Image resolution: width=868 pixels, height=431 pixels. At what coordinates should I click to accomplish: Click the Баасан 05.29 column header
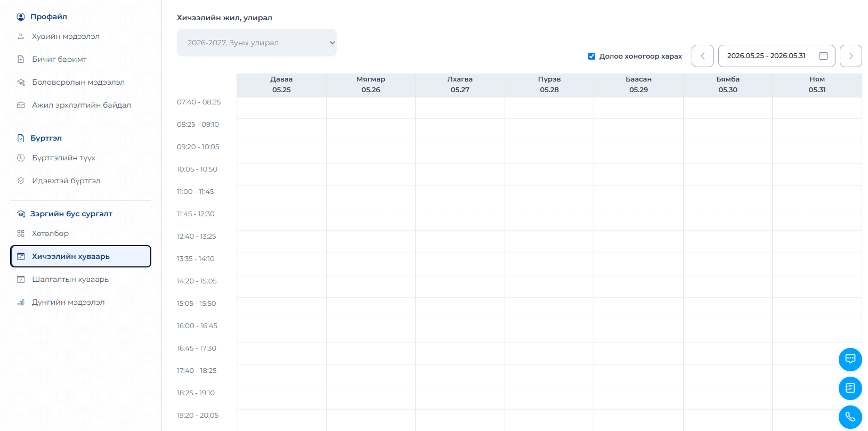pos(638,85)
